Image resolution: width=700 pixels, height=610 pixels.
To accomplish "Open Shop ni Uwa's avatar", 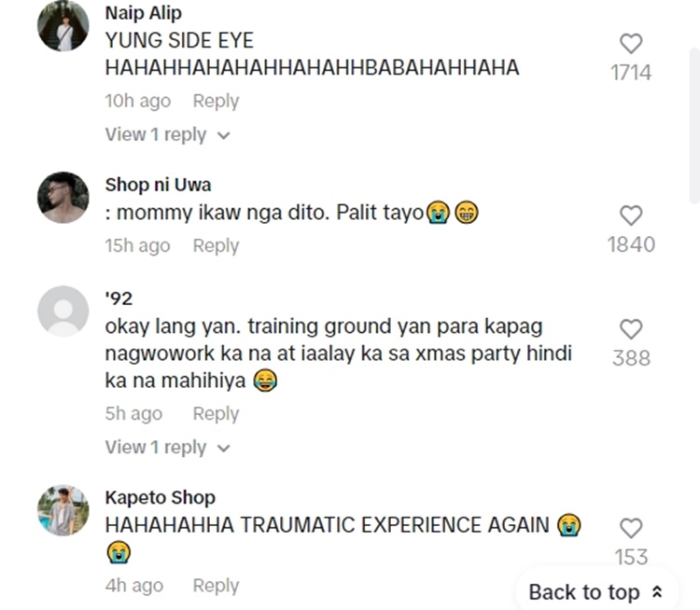I will (63, 197).
